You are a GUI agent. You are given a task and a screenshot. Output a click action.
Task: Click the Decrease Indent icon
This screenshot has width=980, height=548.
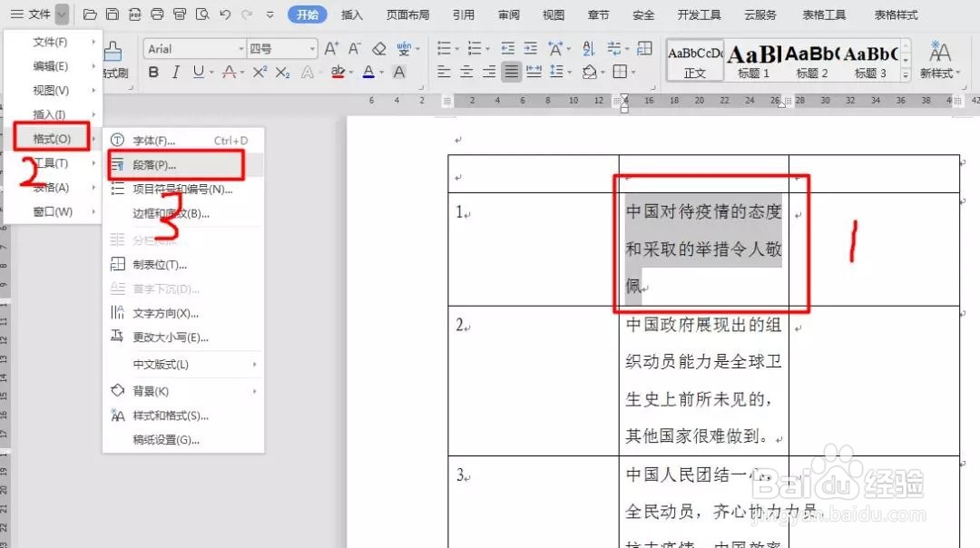coord(507,48)
